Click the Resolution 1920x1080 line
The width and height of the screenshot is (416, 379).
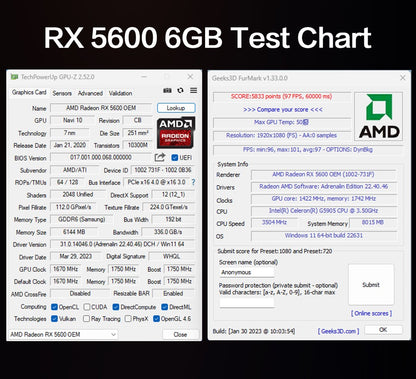pos(282,135)
